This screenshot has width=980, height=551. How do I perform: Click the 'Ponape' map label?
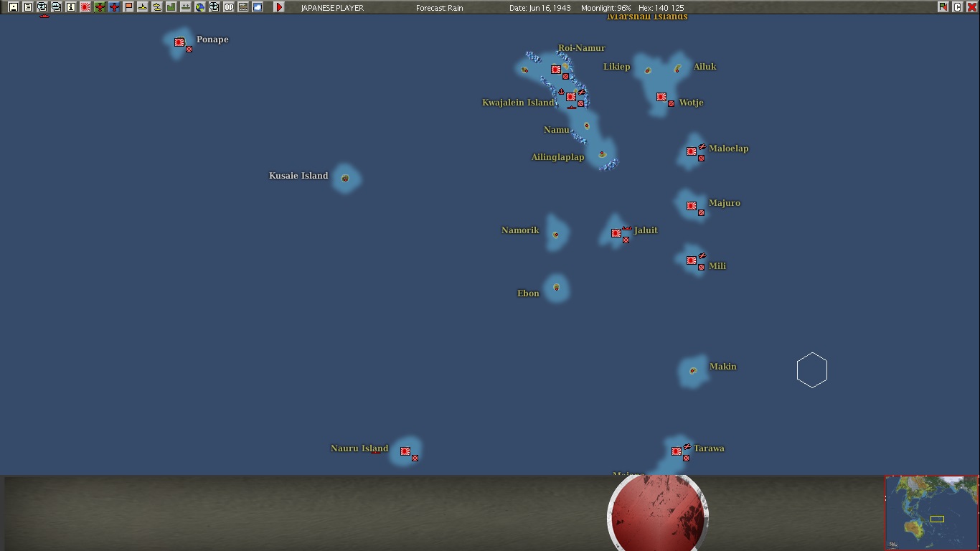pyautogui.click(x=212, y=39)
